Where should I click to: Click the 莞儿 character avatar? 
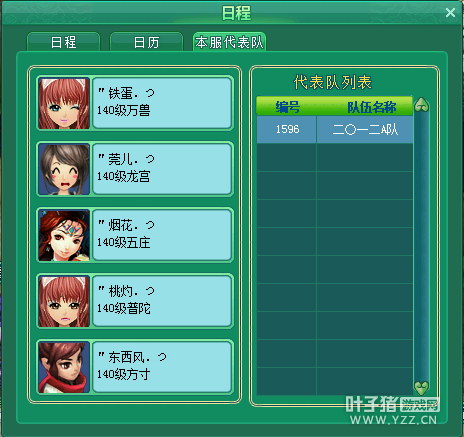coord(64,169)
